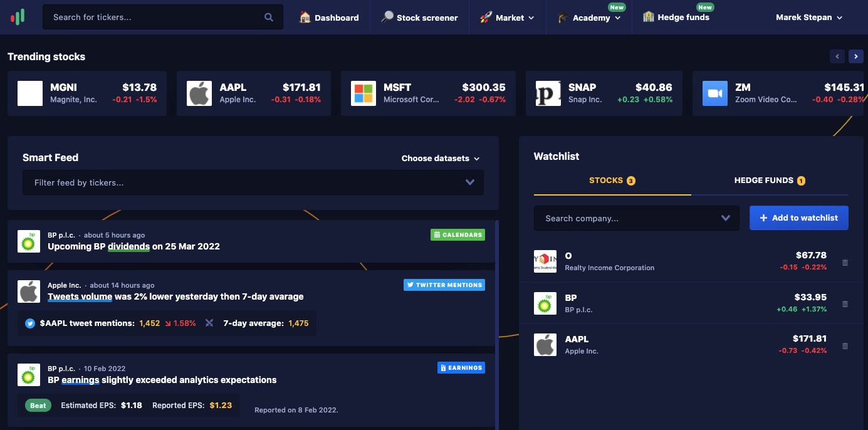Open the Stock screener page

419,18
